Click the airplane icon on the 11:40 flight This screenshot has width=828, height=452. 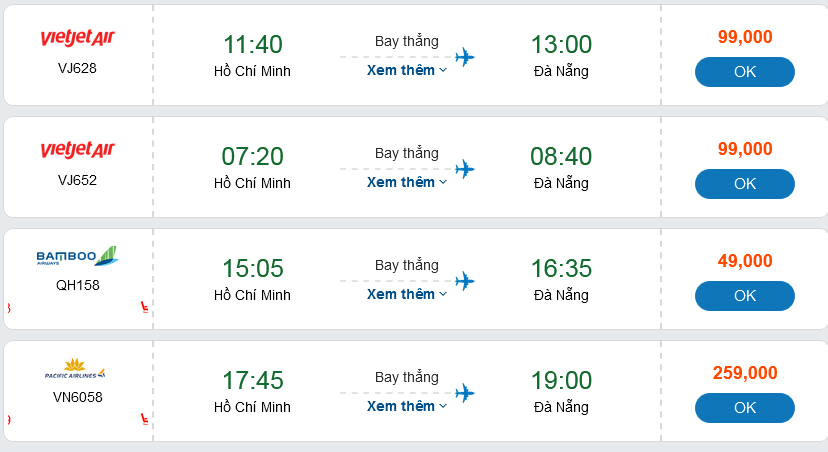tap(464, 57)
